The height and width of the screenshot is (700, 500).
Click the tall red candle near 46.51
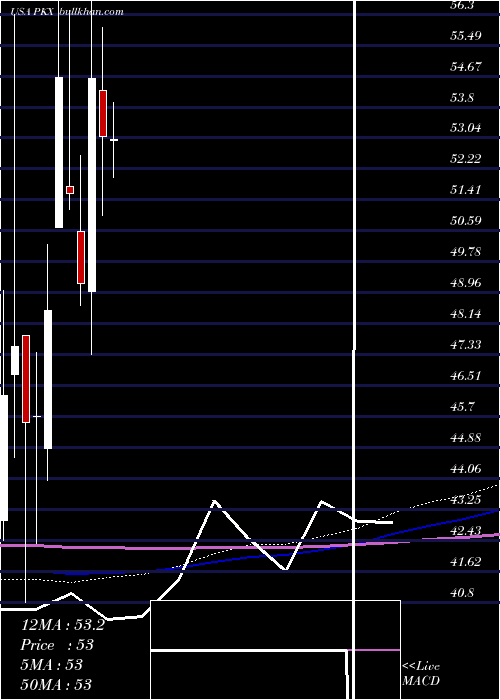26,379
